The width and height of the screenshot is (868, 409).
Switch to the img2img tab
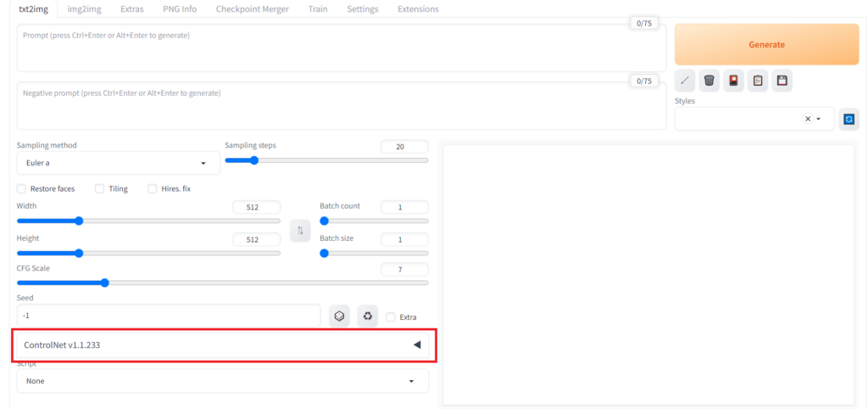[x=84, y=9]
